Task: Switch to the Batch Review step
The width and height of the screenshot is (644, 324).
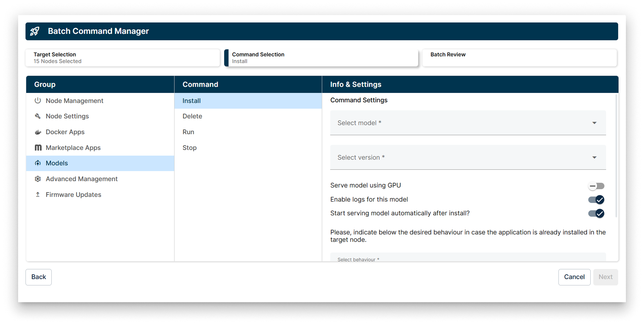Action: point(519,58)
